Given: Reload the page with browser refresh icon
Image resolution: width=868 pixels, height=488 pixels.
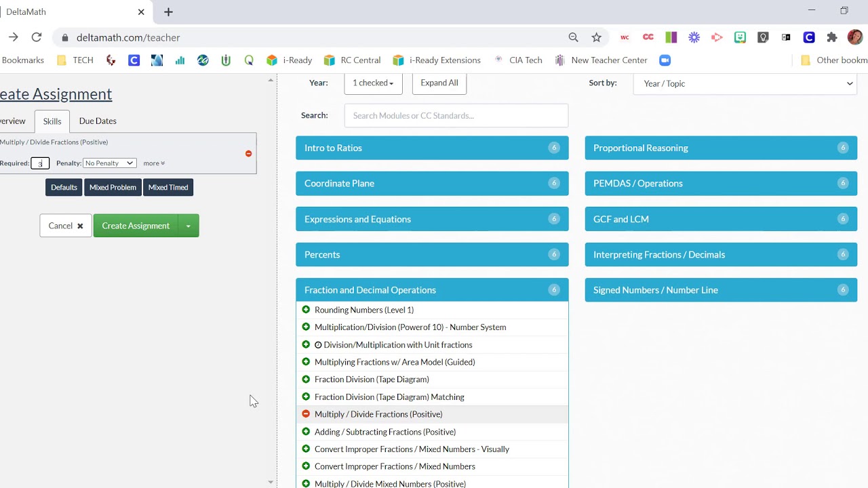Looking at the screenshot, I should 37,37.
